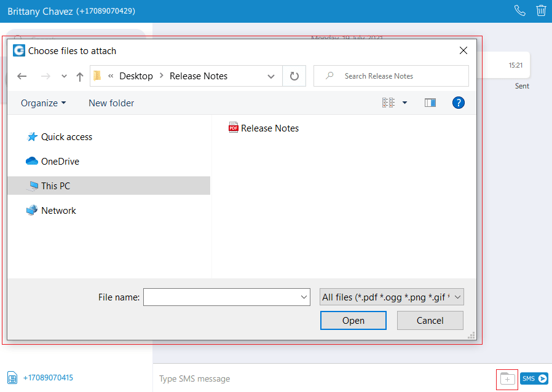Viewport: 552px width, 392px height.
Task: Select Quick access in the navigation pane
Action: pyautogui.click(x=60, y=137)
